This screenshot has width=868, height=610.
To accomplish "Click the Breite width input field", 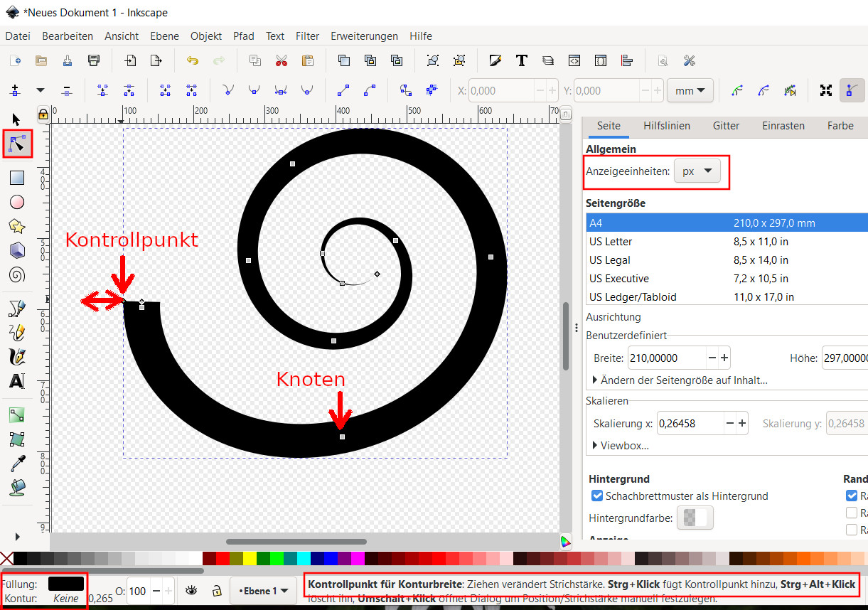I will pos(667,358).
